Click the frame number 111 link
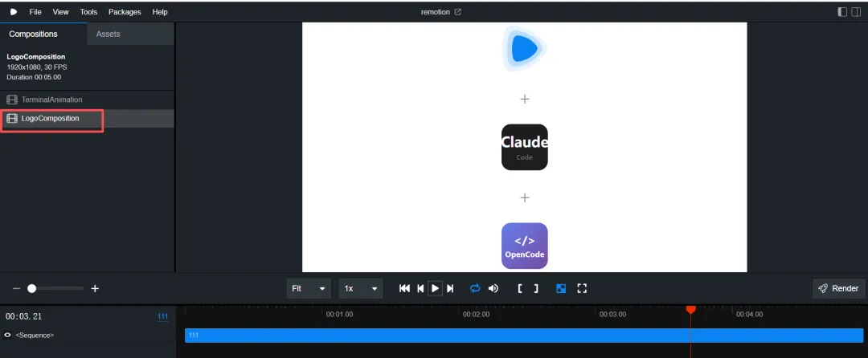The image size is (868, 358). click(x=162, y=316)
